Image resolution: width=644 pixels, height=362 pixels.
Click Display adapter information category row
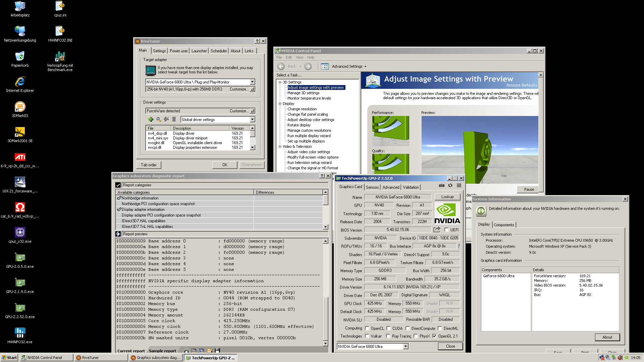(218, 209)
